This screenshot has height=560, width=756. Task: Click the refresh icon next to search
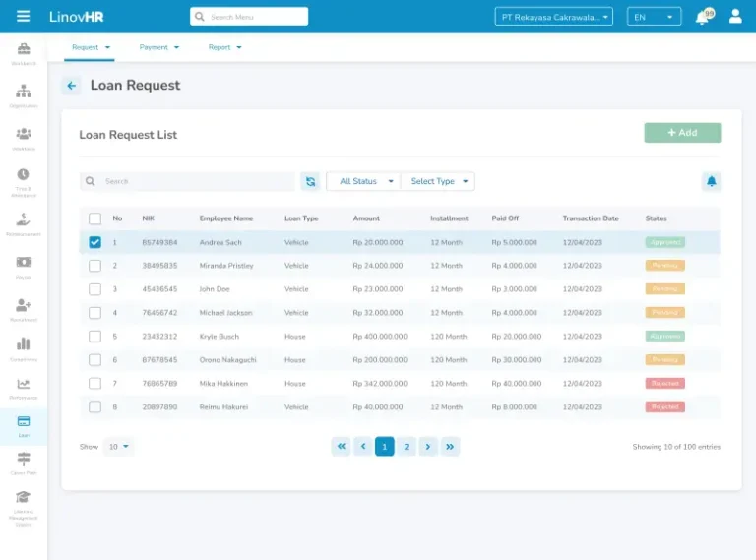tap(310, 181)
